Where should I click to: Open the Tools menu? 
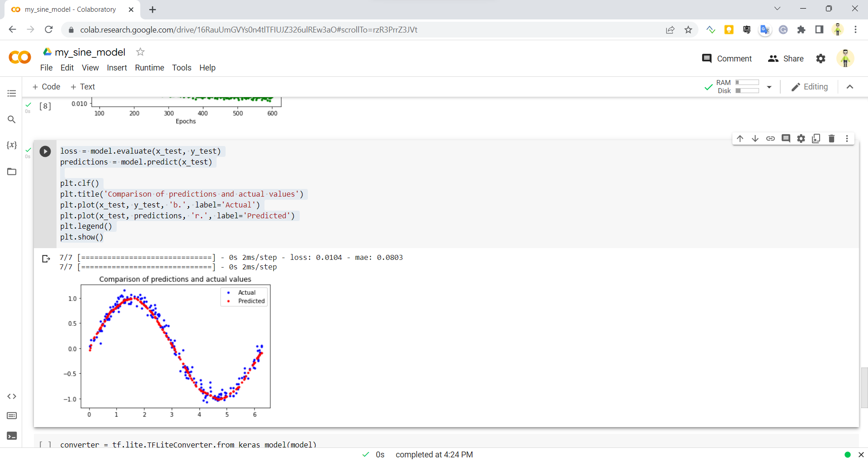pyautogui.click(x=182, y=68)
